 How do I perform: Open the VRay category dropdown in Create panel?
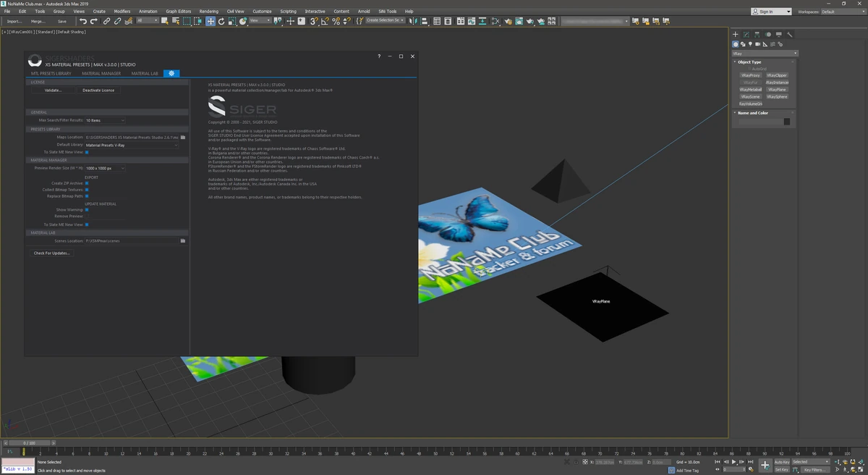(x=765, y=54)
